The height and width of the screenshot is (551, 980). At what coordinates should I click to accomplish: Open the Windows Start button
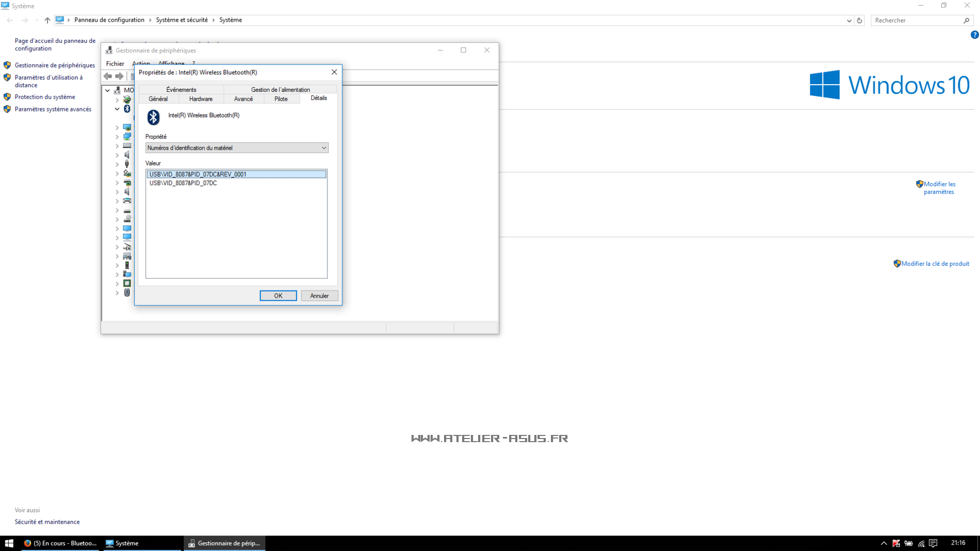pos(9,543)
